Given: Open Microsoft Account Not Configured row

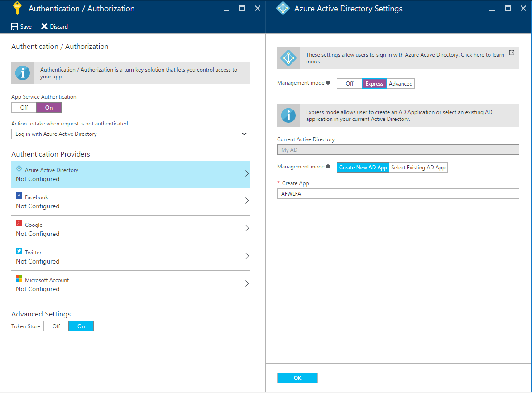Looking at the screenshot, I should (131, 284).
